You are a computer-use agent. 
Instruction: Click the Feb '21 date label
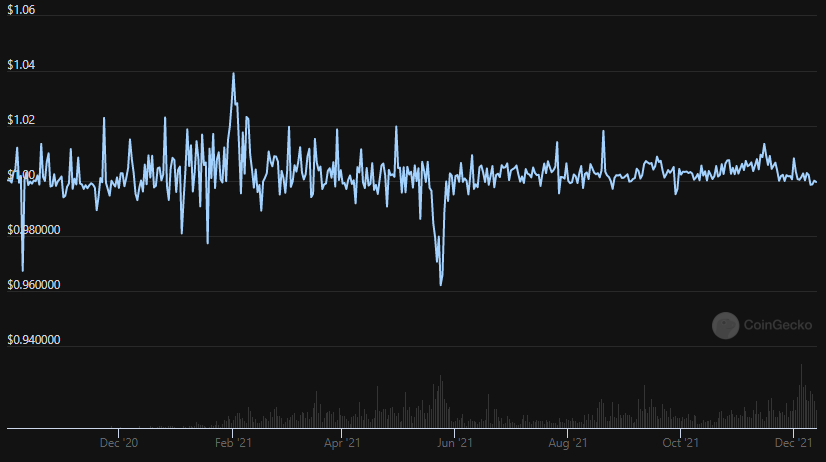point(233,443)
